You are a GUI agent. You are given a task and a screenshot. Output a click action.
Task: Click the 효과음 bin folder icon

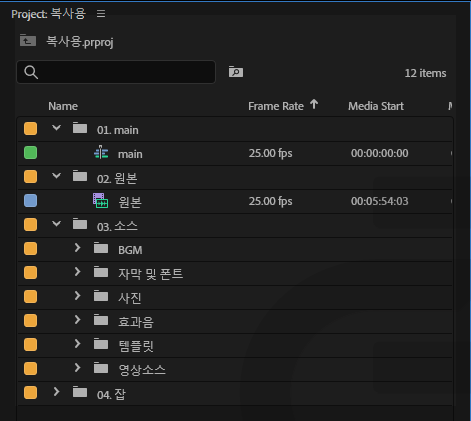101,320
